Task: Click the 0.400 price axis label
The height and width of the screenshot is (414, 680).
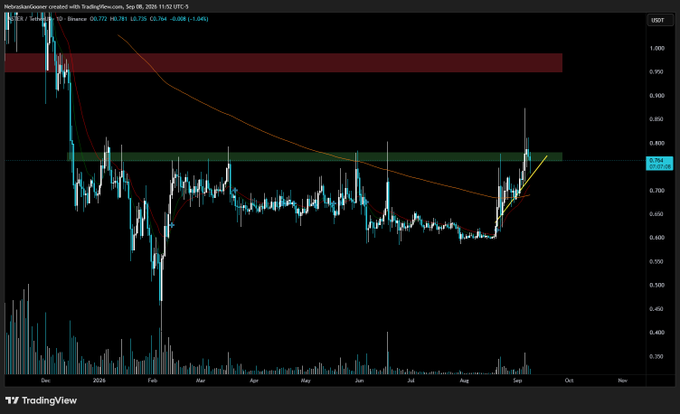Action: click(x=657, y=333)
